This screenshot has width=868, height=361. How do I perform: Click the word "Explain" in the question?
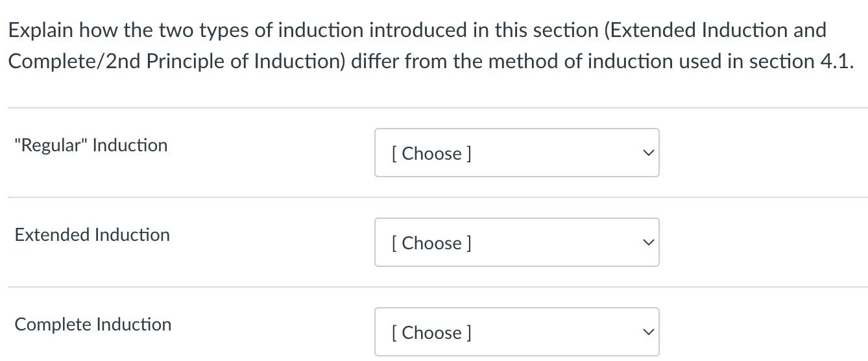(x=40, y=31)
